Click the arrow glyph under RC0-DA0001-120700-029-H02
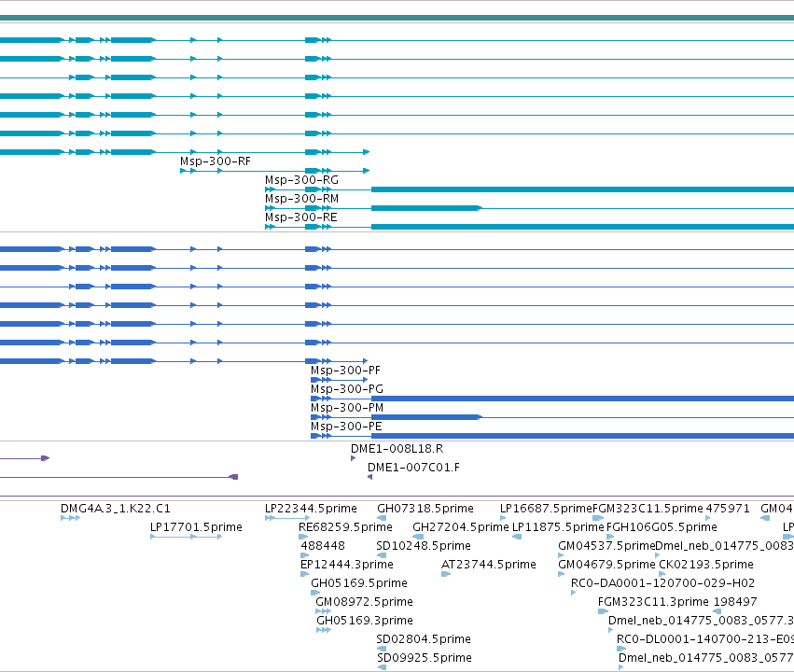The width and height of the screenshot is (794, 672). click(573, 593)
